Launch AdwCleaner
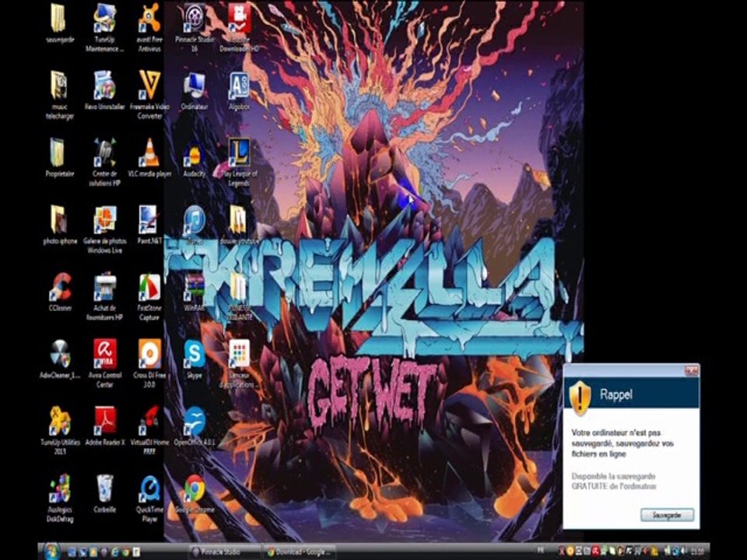747x560 pixels. (60, 359)
